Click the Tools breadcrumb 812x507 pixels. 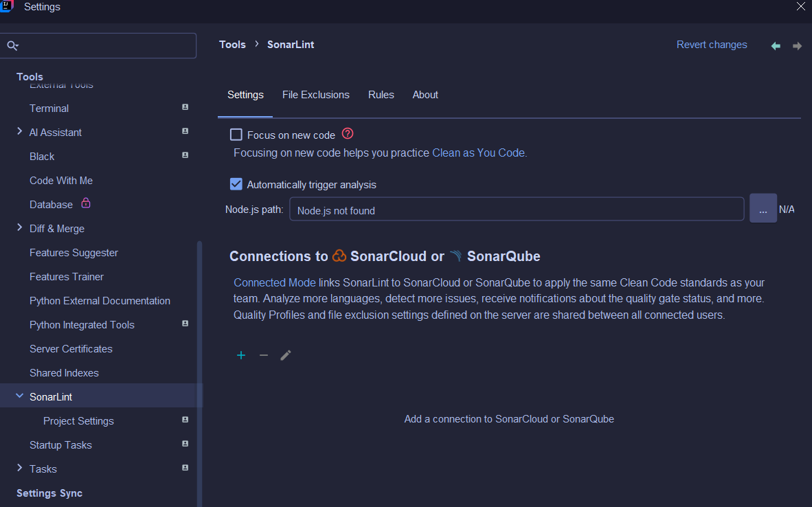click(232, 45)
